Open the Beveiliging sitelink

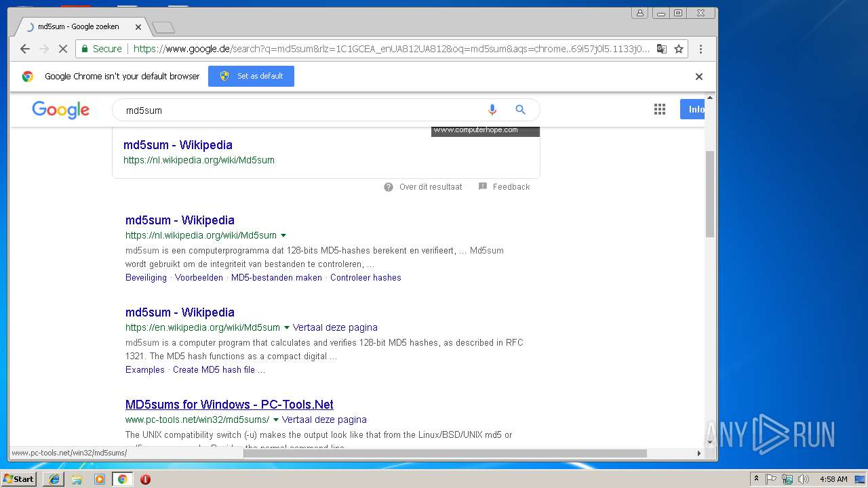(146, 278)
